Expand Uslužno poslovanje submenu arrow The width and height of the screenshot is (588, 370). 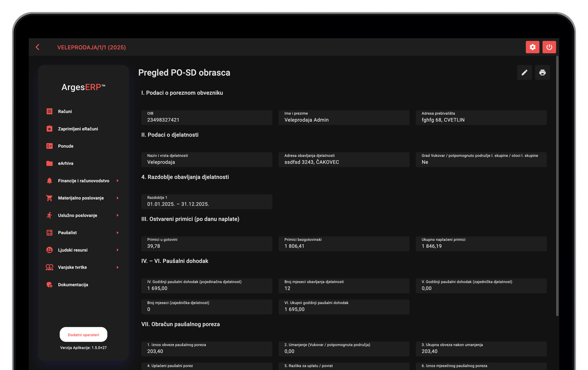(x=118, y=215)
